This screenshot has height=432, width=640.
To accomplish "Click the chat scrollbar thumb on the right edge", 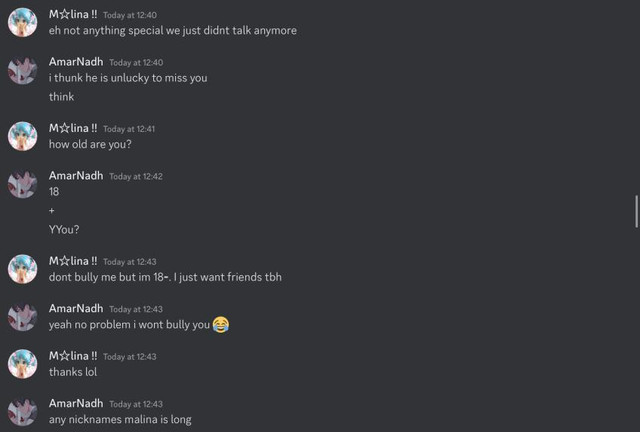I will click(636, 212).
